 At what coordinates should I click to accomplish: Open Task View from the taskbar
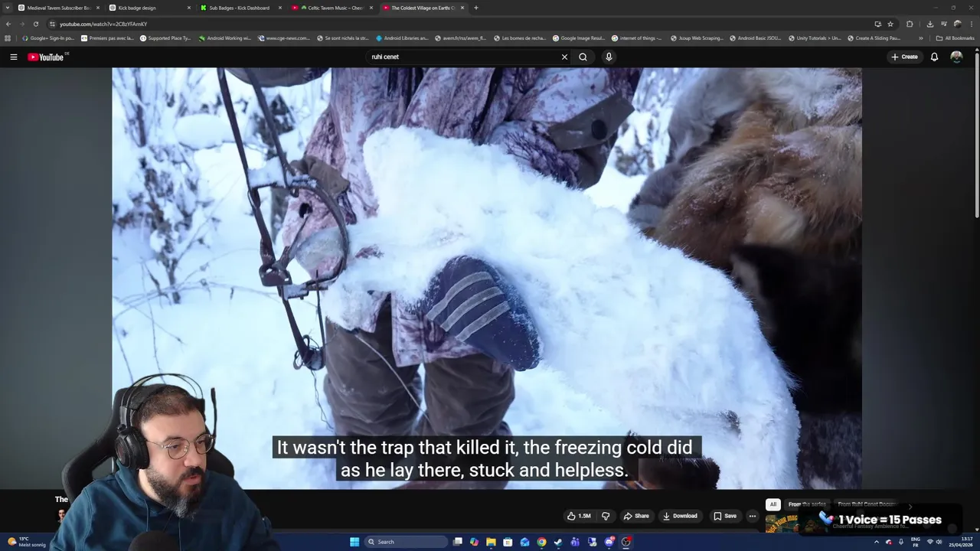457,542
